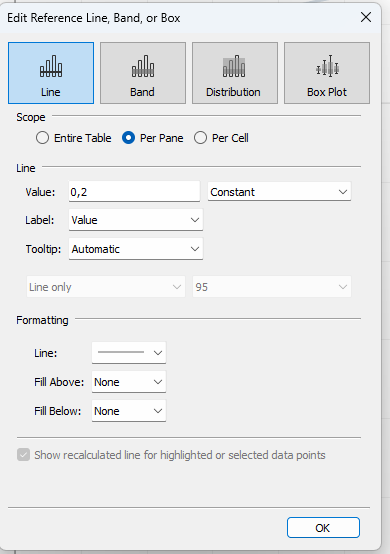Image resolution: width=390 pixels, height=554 pixels.
Task: Expand the Fill Above dropdown
Action: 129,382
